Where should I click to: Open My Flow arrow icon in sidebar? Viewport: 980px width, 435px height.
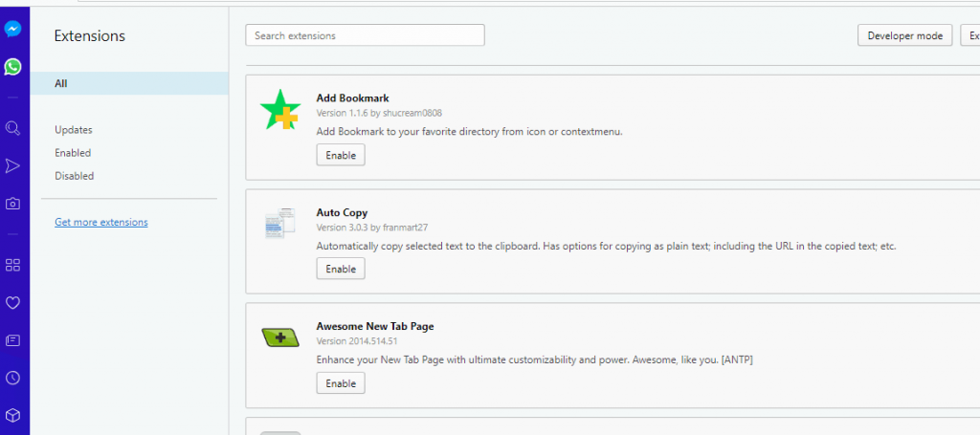pyautogui.click(x=12, y=166)
